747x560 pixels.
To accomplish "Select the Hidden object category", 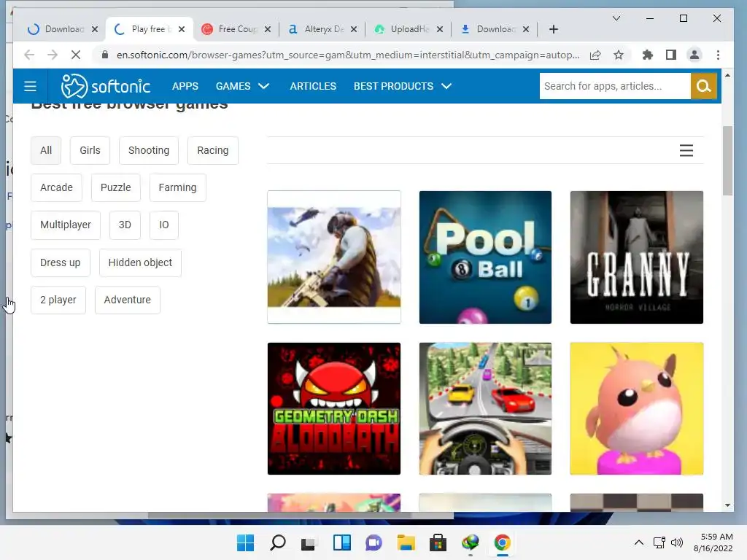I will (140, 262).
